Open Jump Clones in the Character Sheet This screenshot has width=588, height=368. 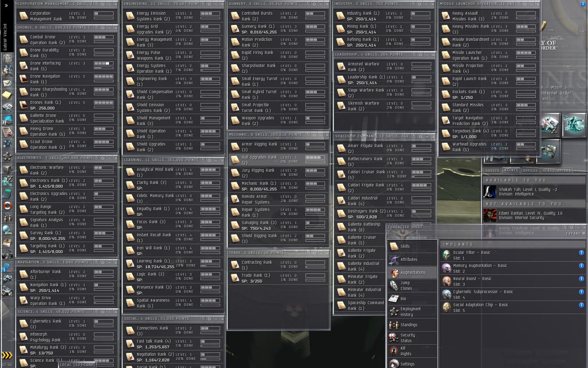[412, 286]
